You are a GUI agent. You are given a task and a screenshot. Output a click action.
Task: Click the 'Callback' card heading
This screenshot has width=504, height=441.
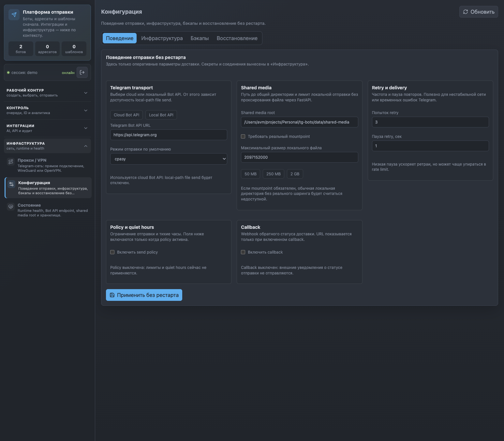pyautogui.click(x=250, y=227)
